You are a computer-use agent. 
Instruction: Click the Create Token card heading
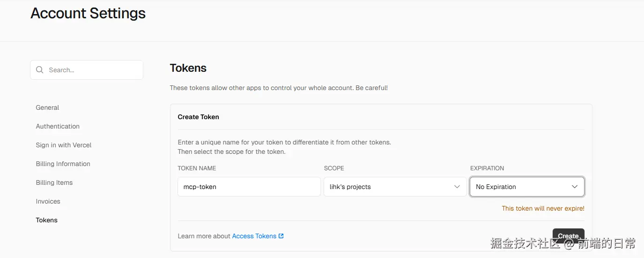tap(198, 117)
